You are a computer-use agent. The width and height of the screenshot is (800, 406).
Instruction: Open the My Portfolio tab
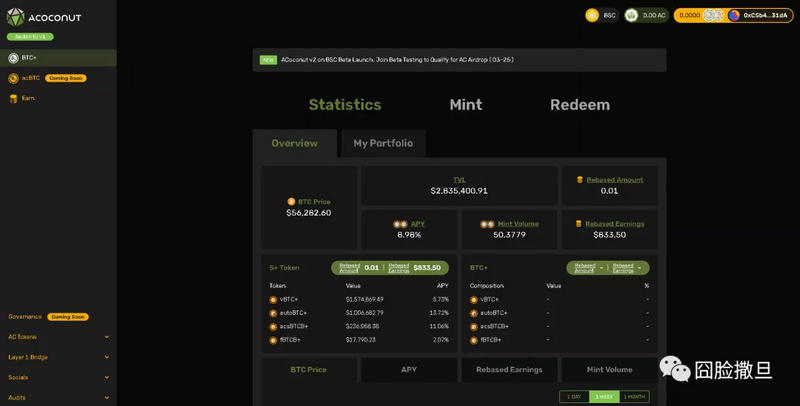click(x=383, y=144)
